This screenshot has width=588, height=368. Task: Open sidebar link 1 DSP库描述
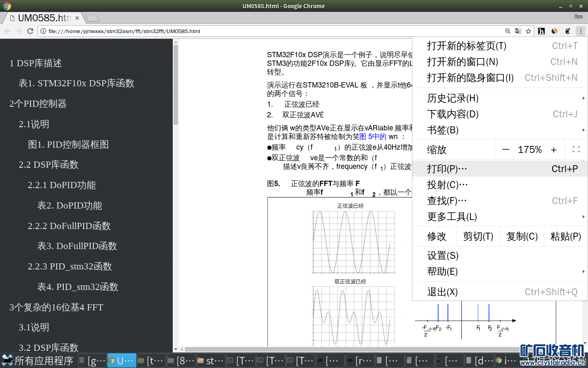[36, 63]
